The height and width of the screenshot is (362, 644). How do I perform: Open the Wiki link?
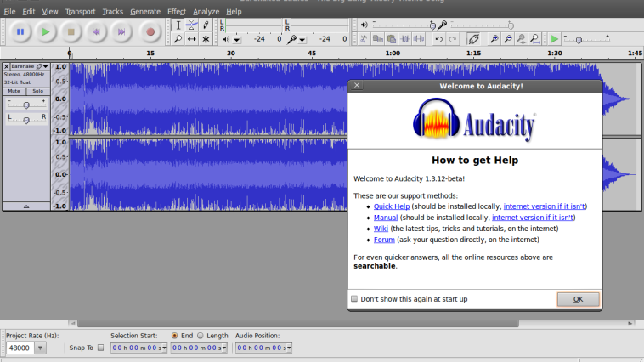[381, 229]
